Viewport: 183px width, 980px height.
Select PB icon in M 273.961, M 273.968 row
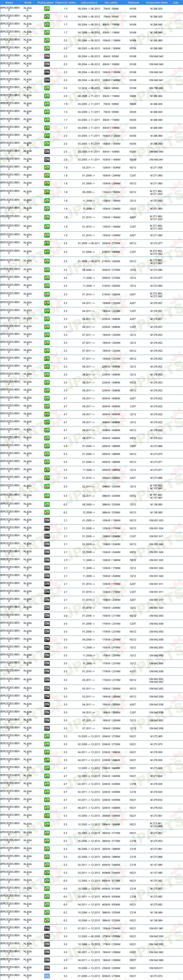coord(47,824)
